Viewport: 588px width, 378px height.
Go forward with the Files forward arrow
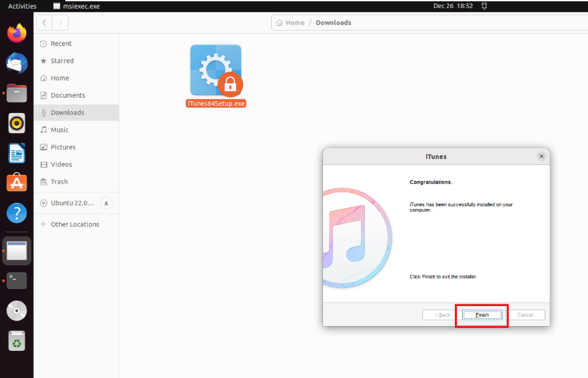point(61,23)
